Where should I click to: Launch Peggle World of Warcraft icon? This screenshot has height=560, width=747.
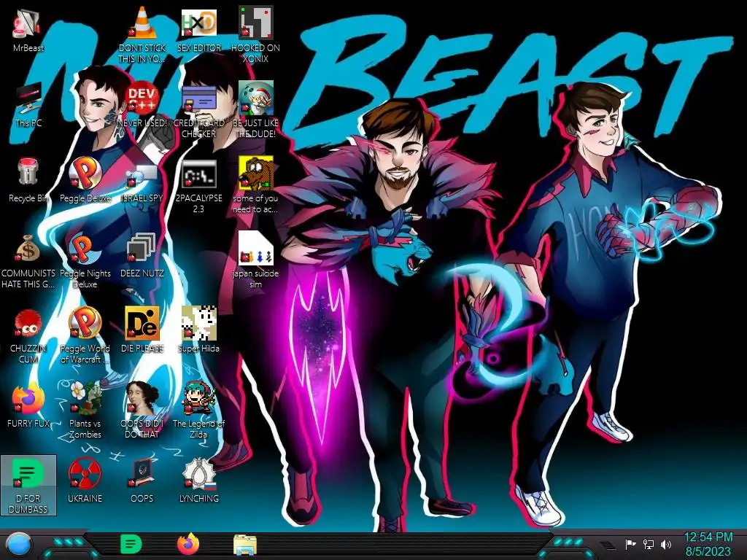(85, 324)
